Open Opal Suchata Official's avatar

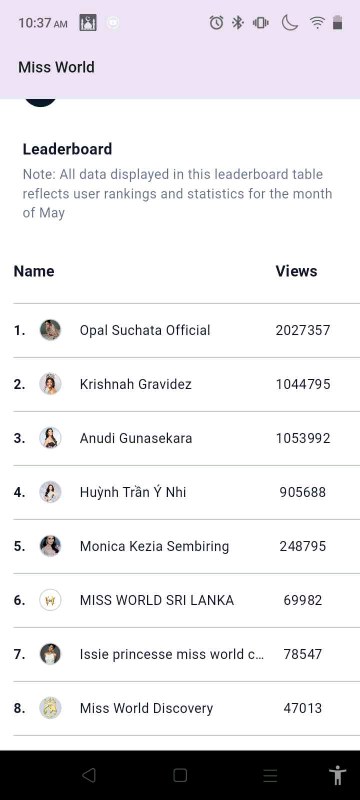[50, 330]
